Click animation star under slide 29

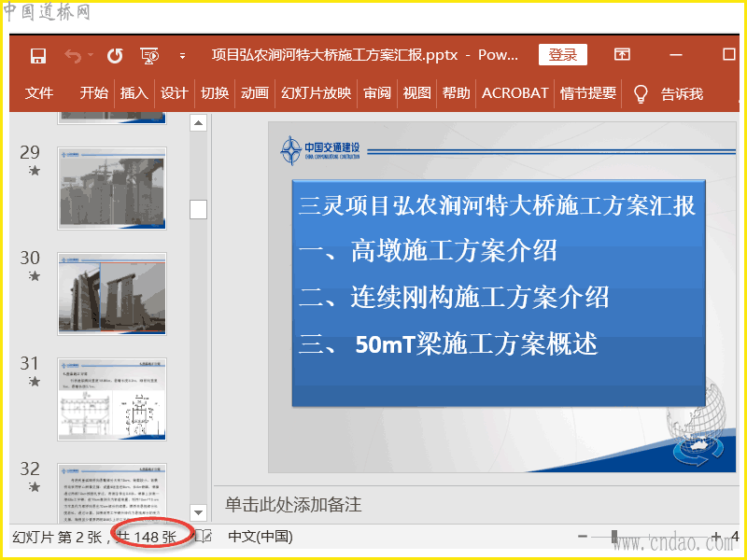coord(34,170)
